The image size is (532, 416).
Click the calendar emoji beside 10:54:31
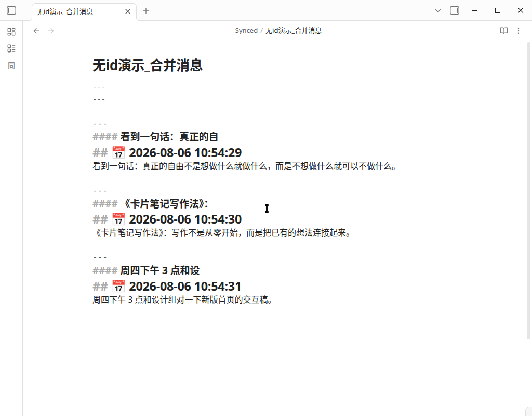pyautogui.click(x=118, y=287)
